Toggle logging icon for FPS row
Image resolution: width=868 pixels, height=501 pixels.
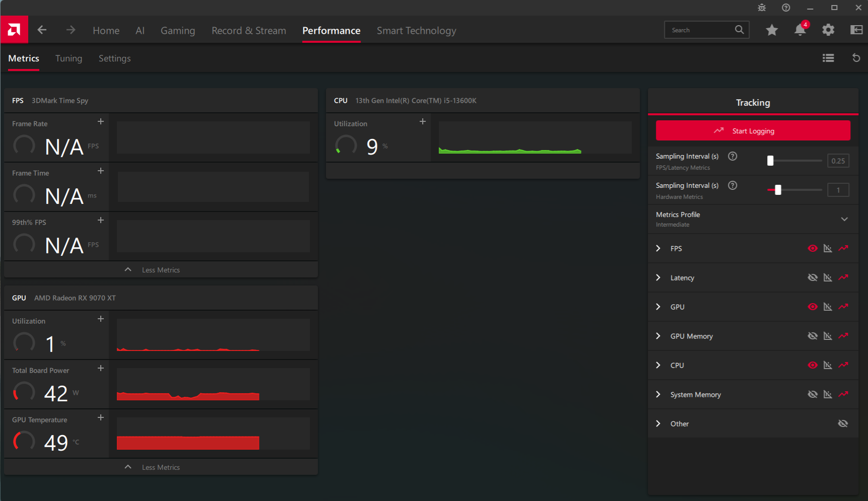coord(843,248)
